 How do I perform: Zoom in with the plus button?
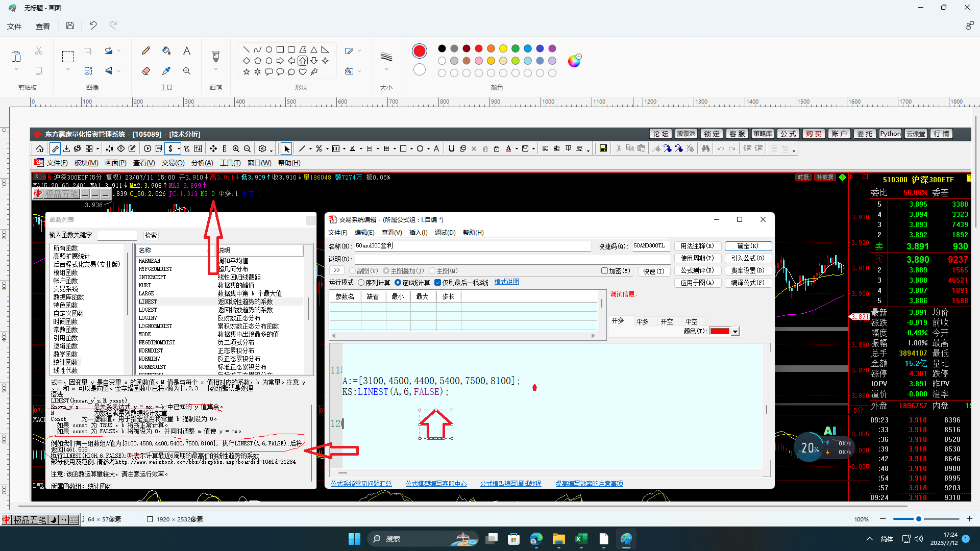click(x=970, y=519)
